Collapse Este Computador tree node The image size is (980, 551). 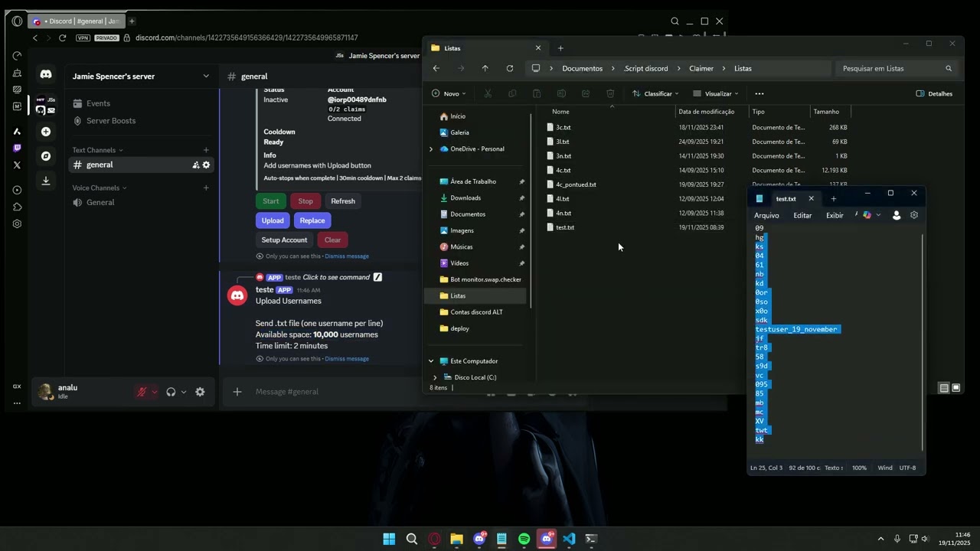[431, 361]
